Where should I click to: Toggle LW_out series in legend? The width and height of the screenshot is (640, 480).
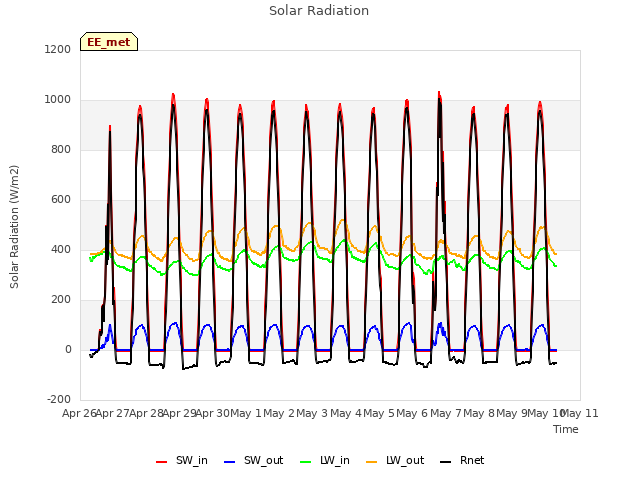pos(395,460)
